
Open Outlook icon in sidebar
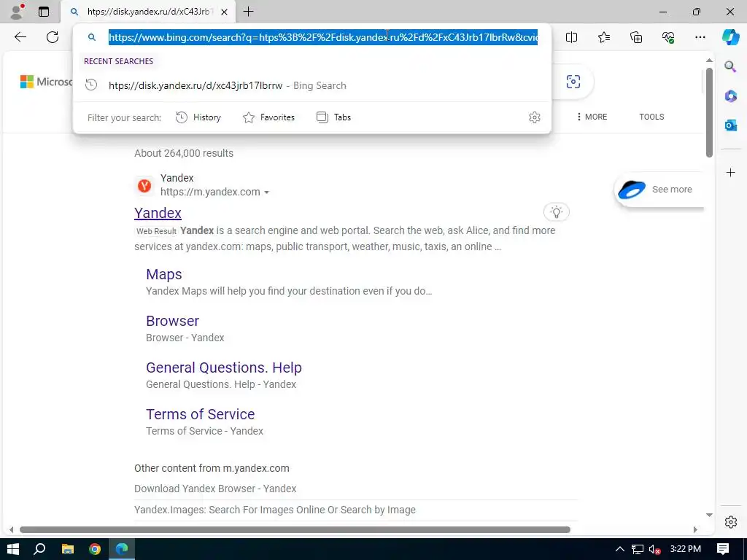(730, 125)
